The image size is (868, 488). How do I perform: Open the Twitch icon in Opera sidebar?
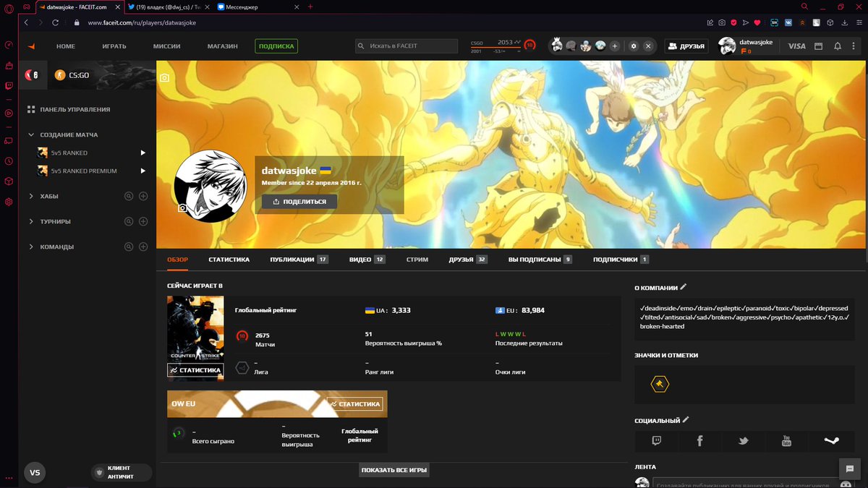pyautogui.click(x=9, y=85)
